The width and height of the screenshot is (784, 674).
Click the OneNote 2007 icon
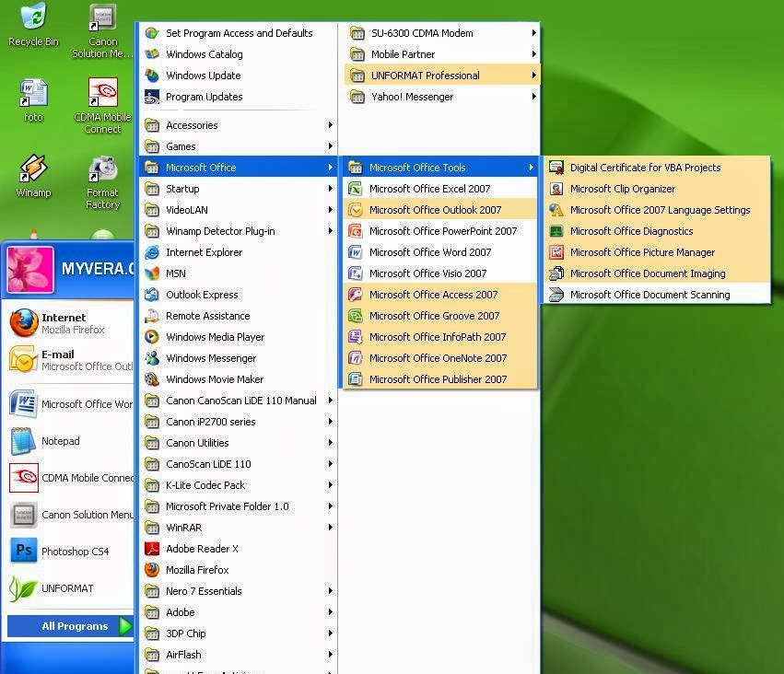355,358
